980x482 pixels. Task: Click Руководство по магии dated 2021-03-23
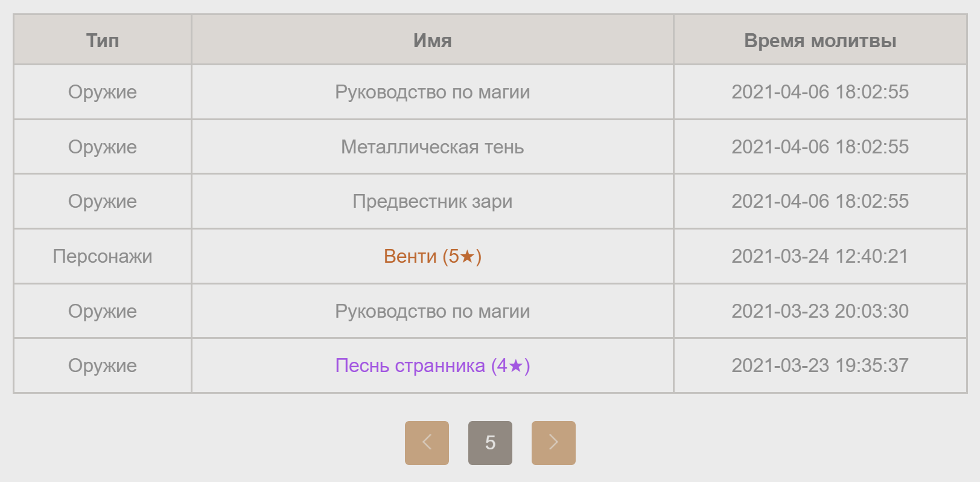[432, 311]
